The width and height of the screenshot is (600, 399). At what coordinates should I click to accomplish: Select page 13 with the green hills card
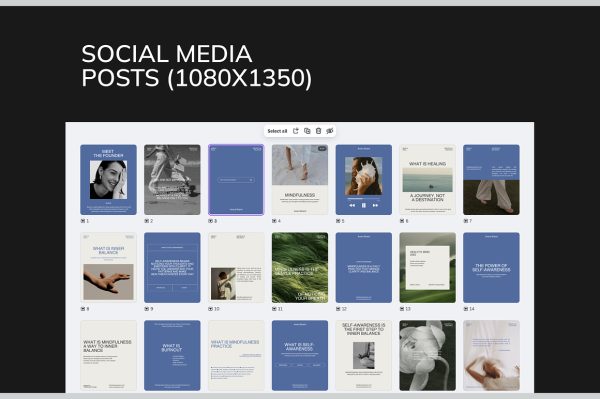click(x=427, y=267)
